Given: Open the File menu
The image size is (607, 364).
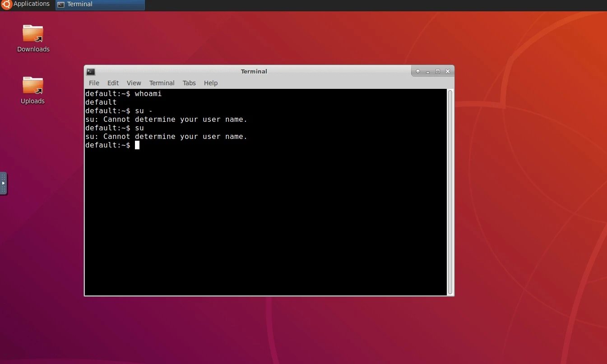Looking at the screenshot, I should (x=94, y=83).
